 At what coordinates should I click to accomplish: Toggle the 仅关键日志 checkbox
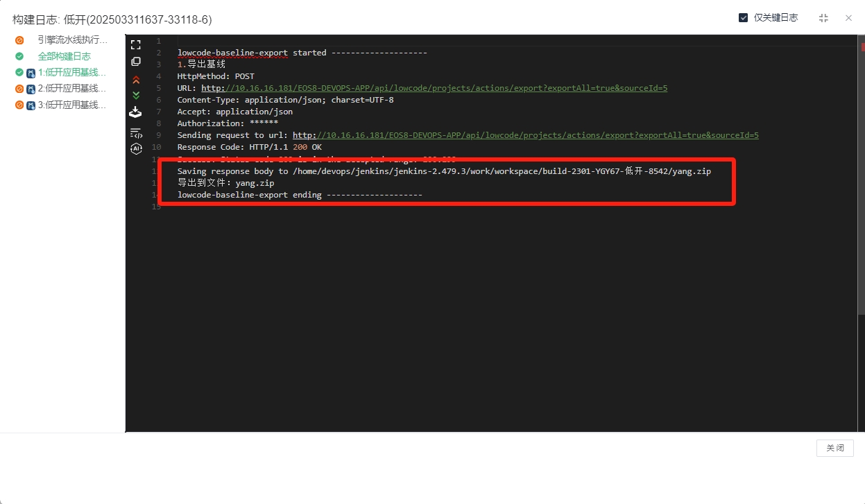tap(744, 18)
